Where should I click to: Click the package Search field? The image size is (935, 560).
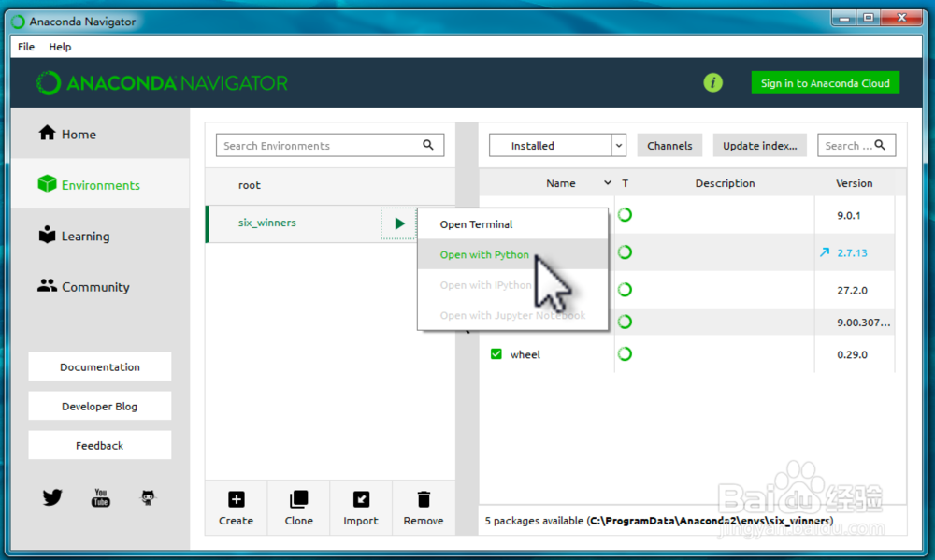[856, 146]
